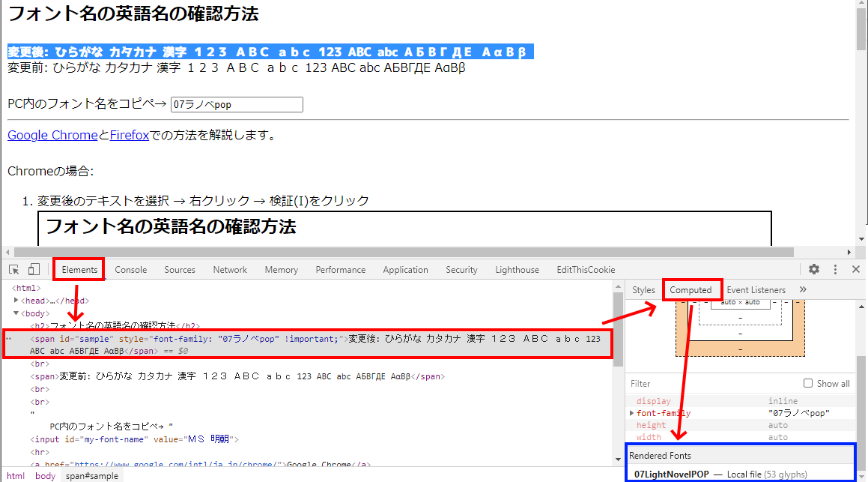
Task: Switch to the Console tab
Action: coord(131,270)
